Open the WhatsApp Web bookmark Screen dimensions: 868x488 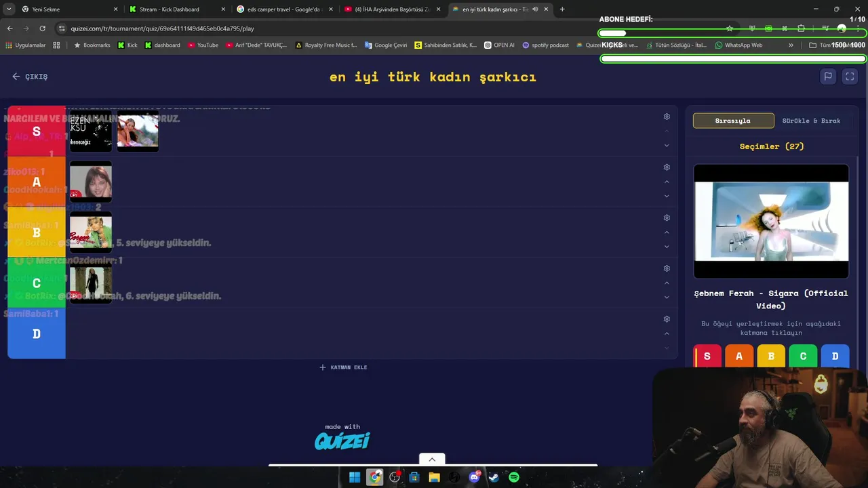pyautogui.click(x=738, y=45)
